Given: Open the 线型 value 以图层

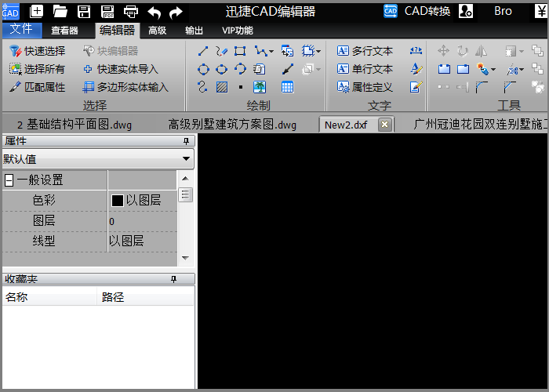Looking at the screenshot, I should (x=143, y=241).
